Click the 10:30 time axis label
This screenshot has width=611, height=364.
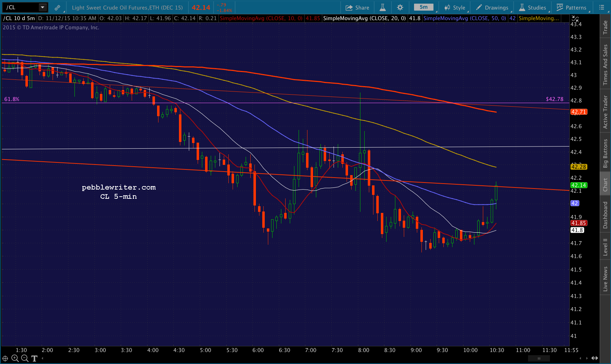pos(497,350)
